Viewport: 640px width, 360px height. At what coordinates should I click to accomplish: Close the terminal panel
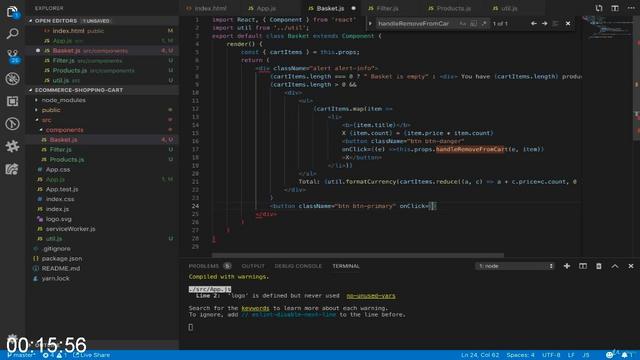tap(631, 266)
